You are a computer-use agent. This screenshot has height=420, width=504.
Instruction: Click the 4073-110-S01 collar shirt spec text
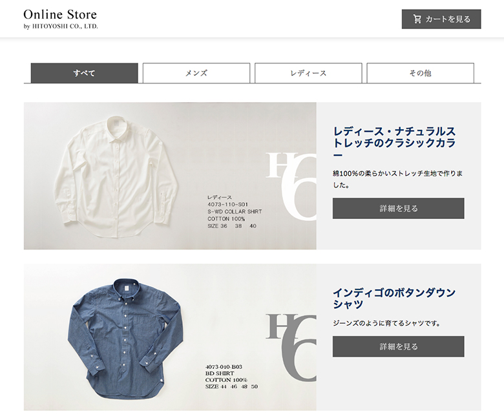(235, 211)
